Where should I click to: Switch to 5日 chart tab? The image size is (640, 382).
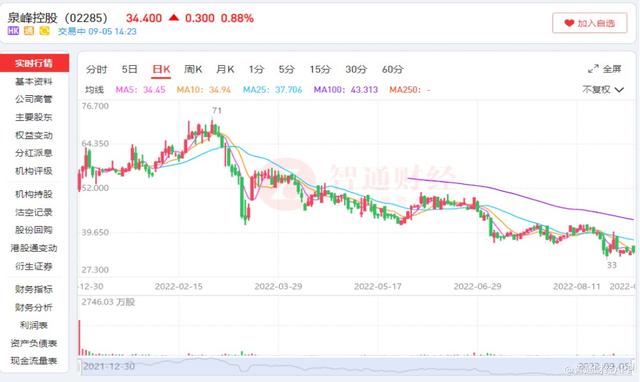pos(129,69)
